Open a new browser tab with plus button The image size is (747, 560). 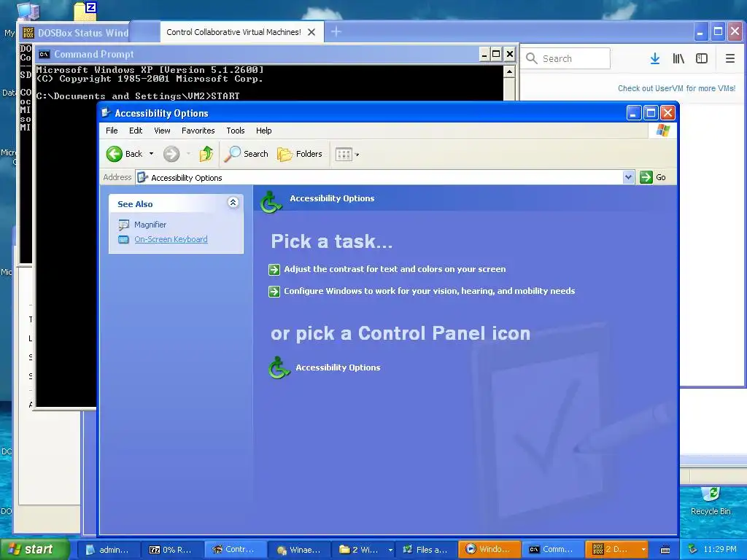point(336,32)
